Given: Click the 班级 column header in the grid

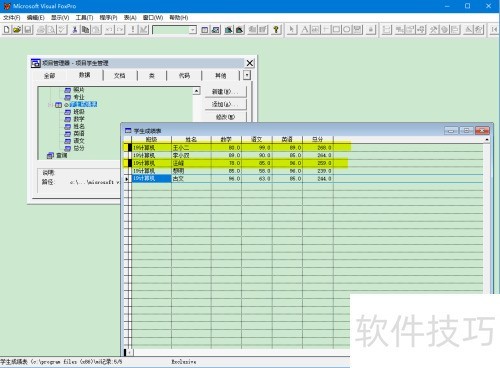Looking at the screenshot, I should (152, 139).
